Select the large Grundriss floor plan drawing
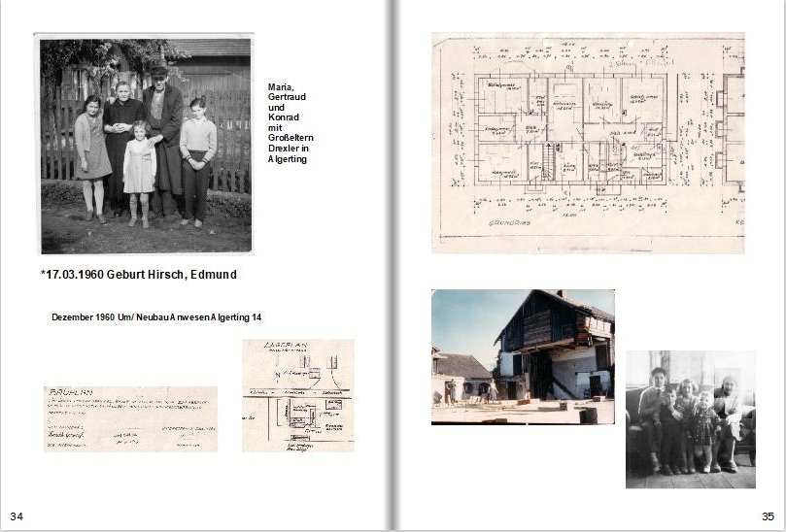The width and height of the screenshot is (786, 532). (578, 143)
